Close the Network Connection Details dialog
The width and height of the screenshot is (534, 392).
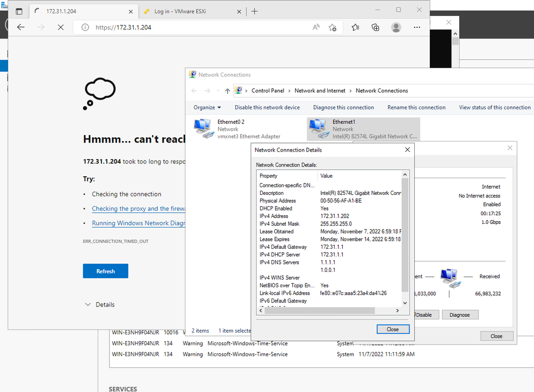(x=392, y=329)
